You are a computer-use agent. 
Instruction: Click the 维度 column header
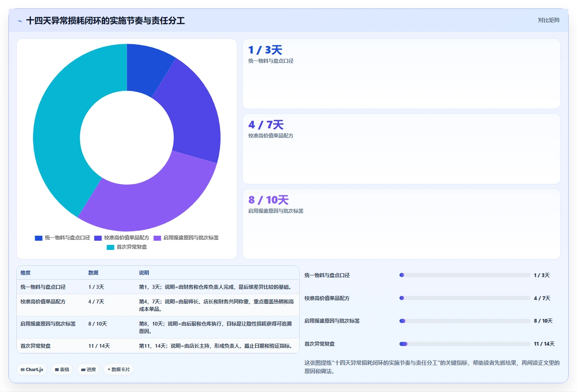pos(25,273)
